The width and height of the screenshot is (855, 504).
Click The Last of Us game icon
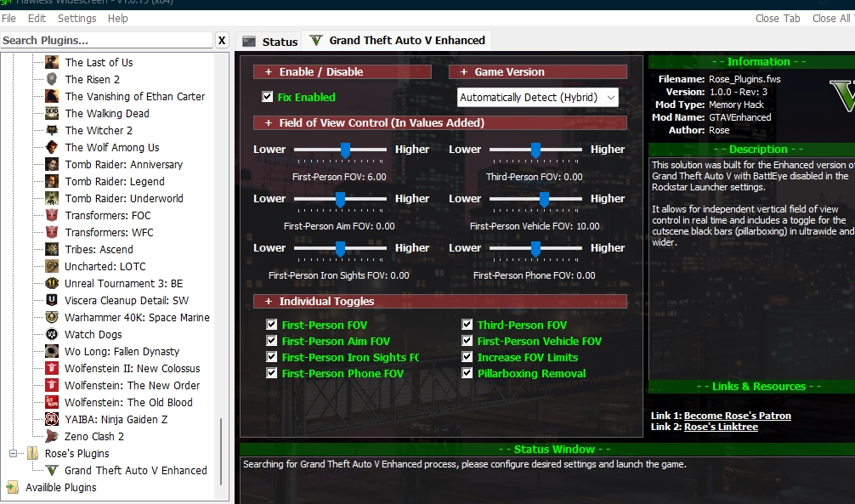[x=52, y=62]
